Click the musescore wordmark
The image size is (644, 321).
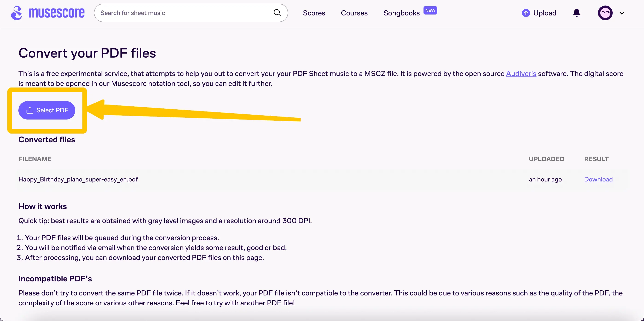pos(57,13)
